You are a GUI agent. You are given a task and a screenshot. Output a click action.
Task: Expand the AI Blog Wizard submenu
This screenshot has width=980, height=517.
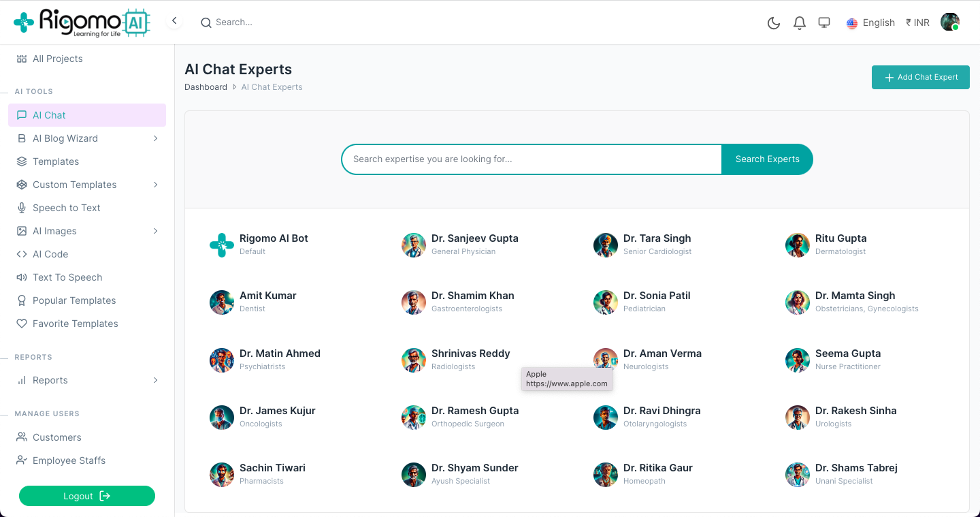155,138
